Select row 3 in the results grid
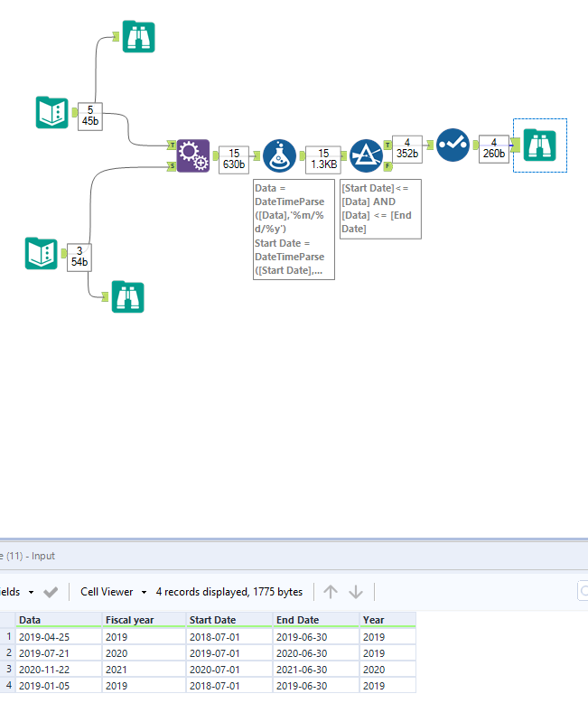 pyautogui.click(x=8, y=667)
